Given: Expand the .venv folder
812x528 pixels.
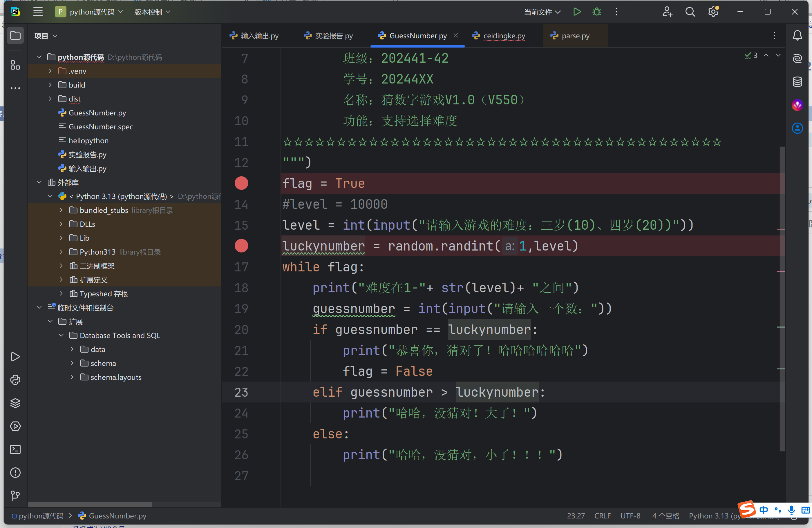Looking at the screenshot, I should pyautogui.click(x=50, y=71).
